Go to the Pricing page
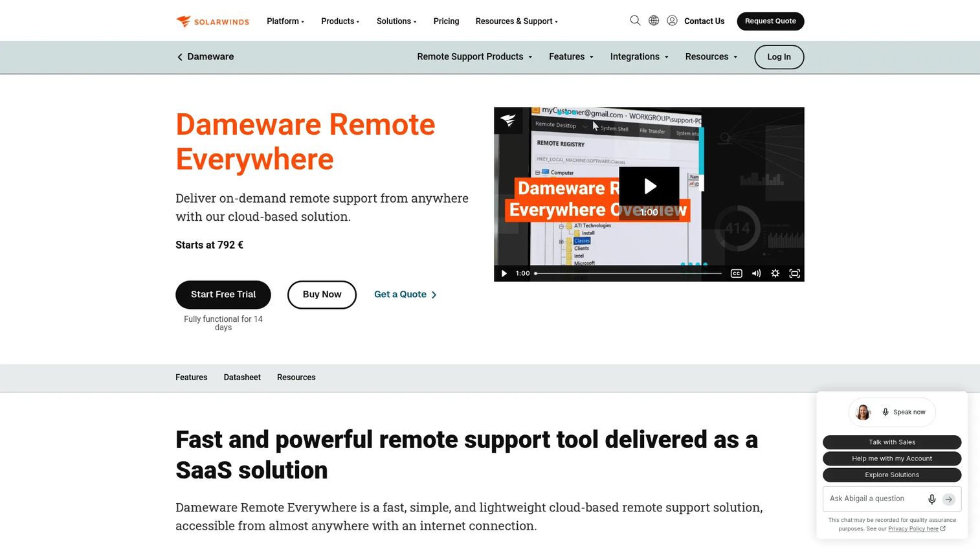Screen dimensions: 980x551 click(446, 21)
